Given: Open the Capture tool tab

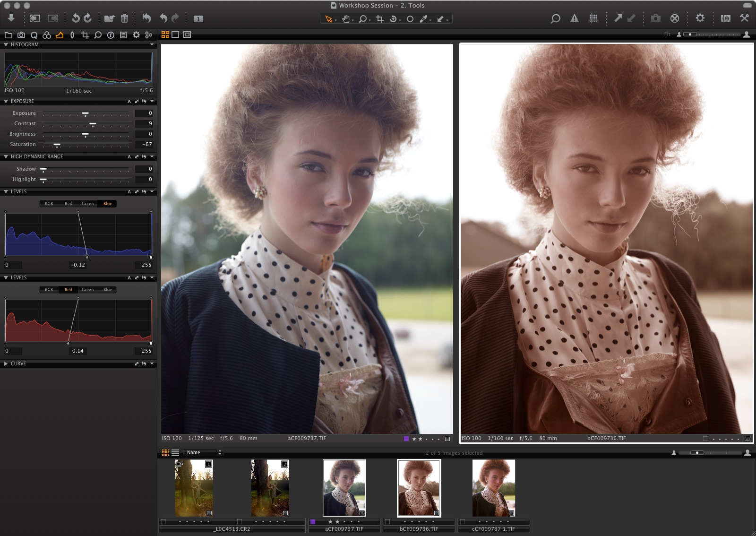Looking at the screenshot, I should [x=20, y=34].
